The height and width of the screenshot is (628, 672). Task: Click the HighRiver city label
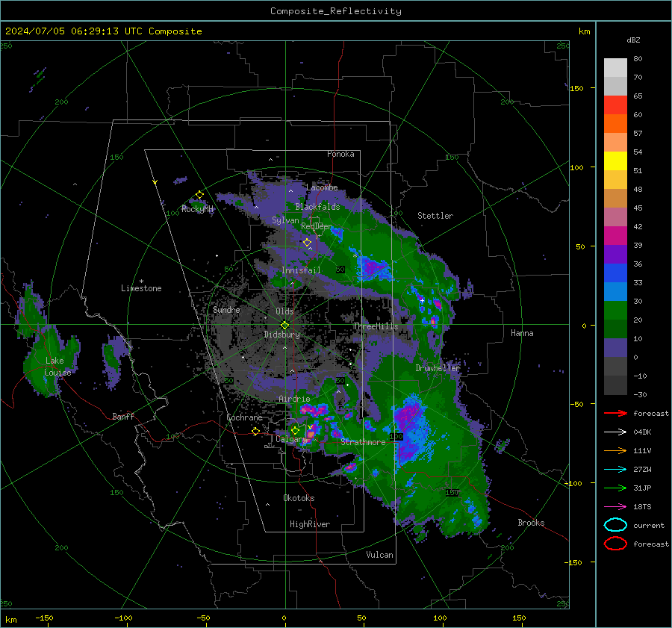[x=310, y=524]
